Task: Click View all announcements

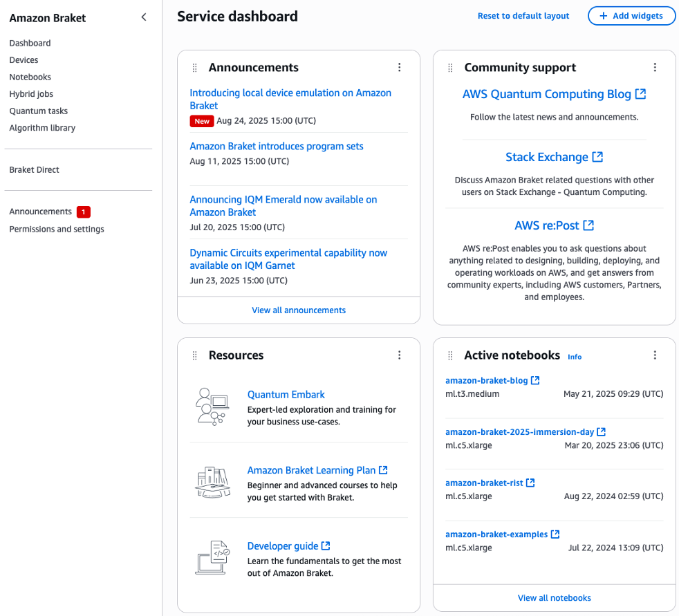Action: 299,310
